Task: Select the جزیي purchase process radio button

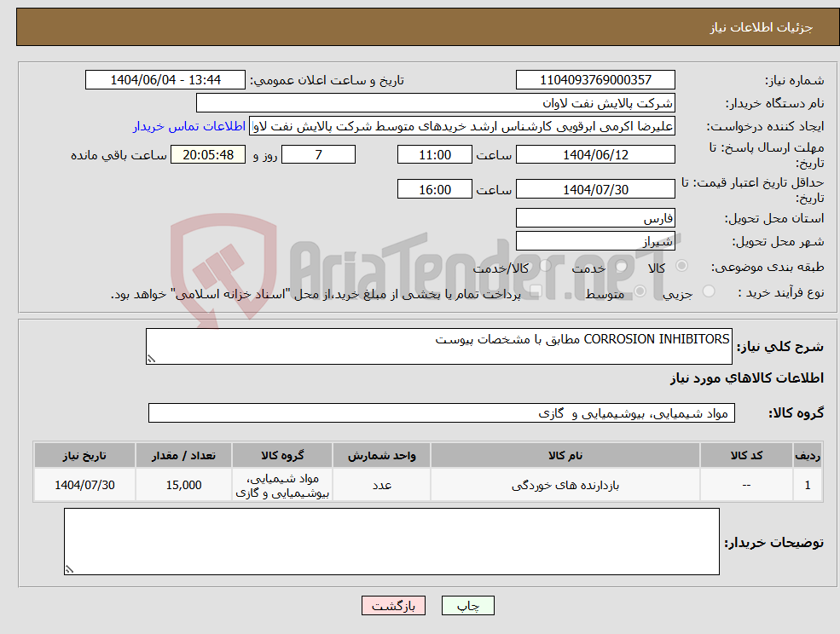Action: coord(709,290)
